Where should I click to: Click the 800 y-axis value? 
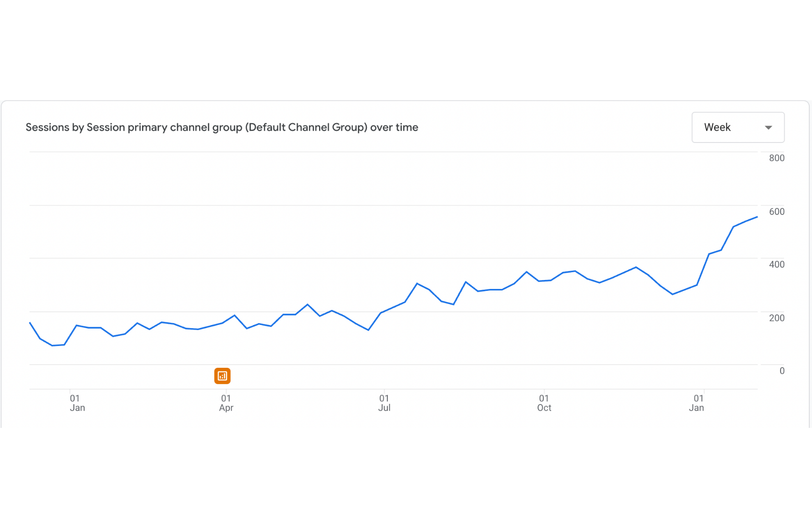click(x=776, y=158)
